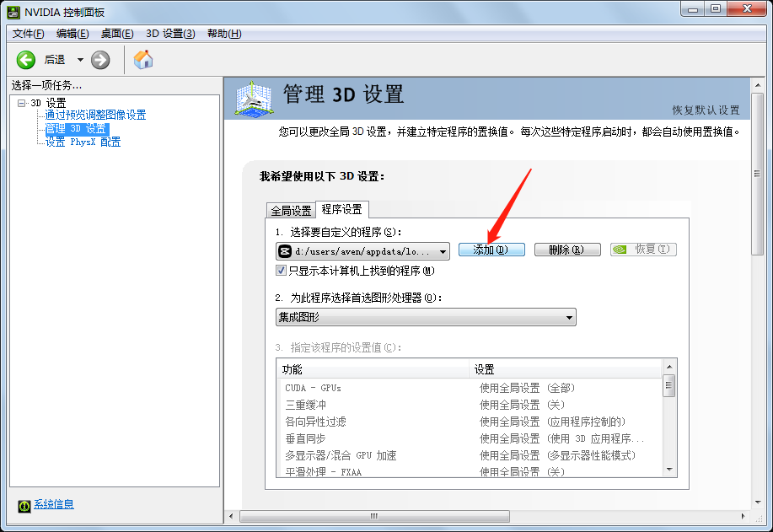Click the NVIDIA title bar icon
The image size is (773, 532).
click(10, 10)
